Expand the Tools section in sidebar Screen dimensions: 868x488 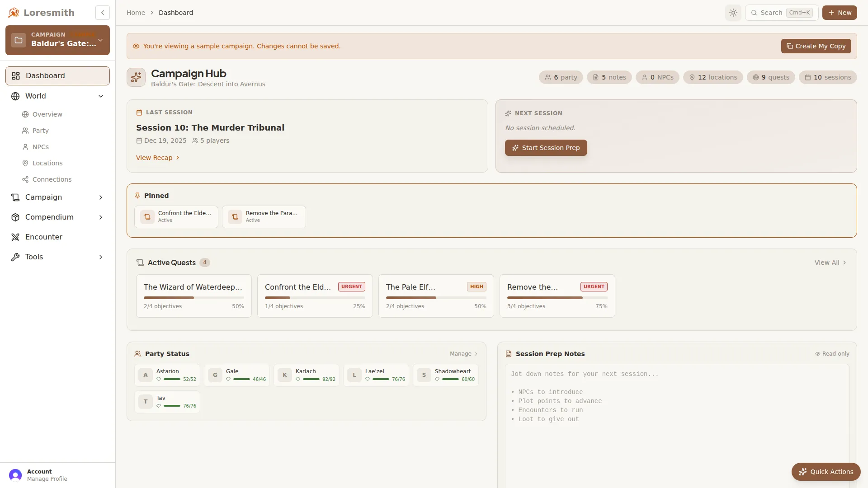pyautogui.click(x=100, y=257)
